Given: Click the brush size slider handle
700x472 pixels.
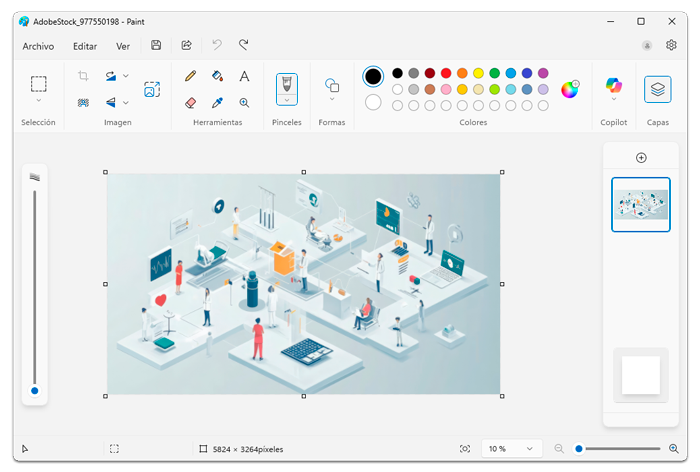Looking at the screenshot, I should pos(34,391).
